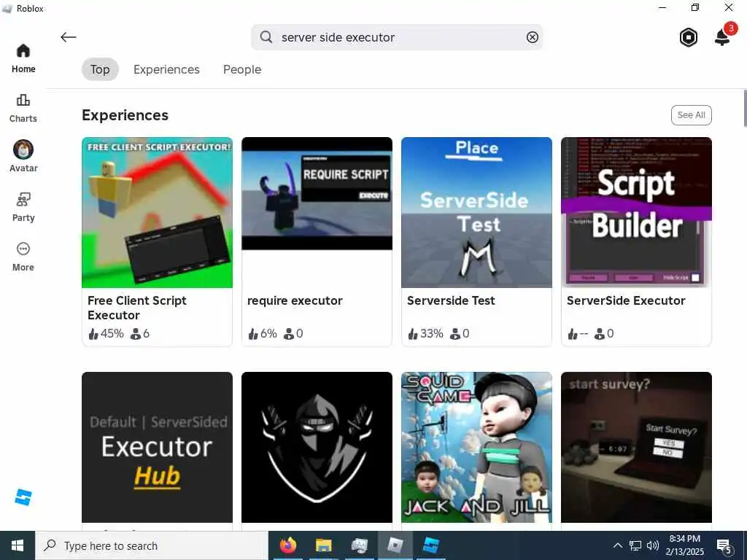
Task: Click the require executor title text
Action: [295, 300]
